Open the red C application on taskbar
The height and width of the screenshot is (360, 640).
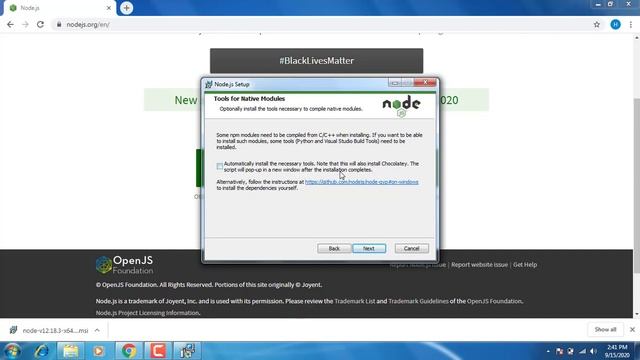158,351
